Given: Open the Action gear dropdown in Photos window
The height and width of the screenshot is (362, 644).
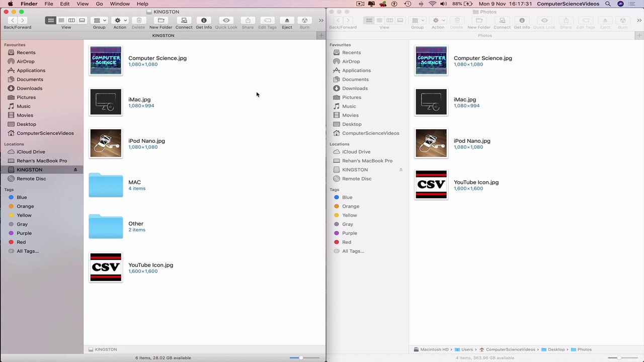Looking at the screenshot, I should 438,20.
